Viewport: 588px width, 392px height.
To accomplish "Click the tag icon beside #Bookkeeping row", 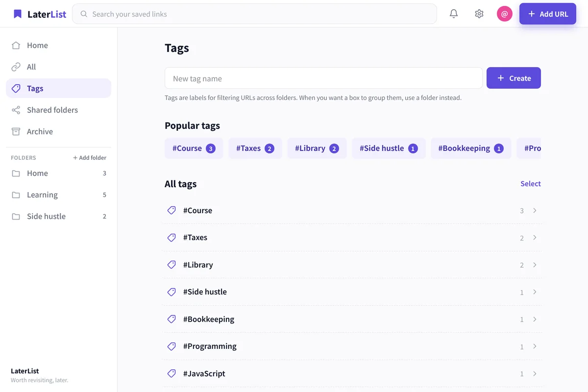I will (x=171, y=319).
